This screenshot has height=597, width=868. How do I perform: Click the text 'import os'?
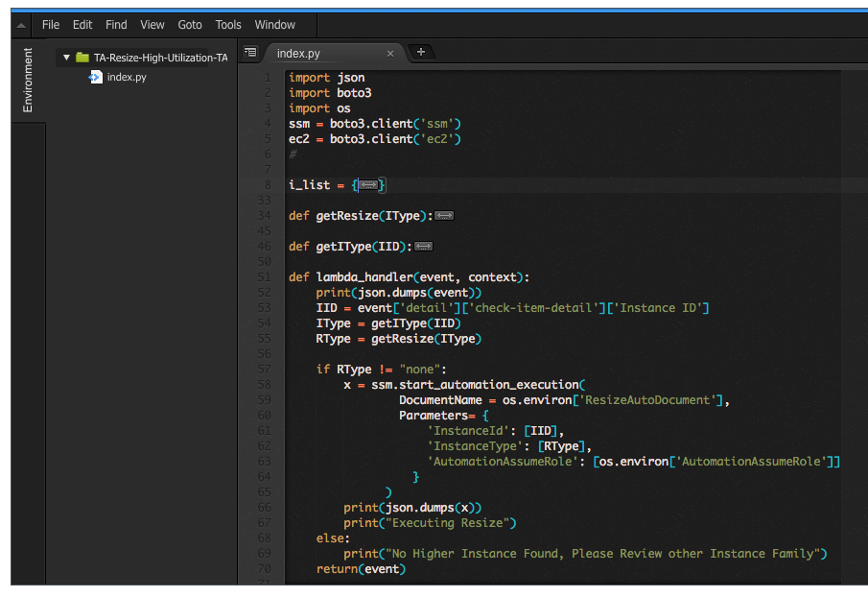tap(319, 108)
